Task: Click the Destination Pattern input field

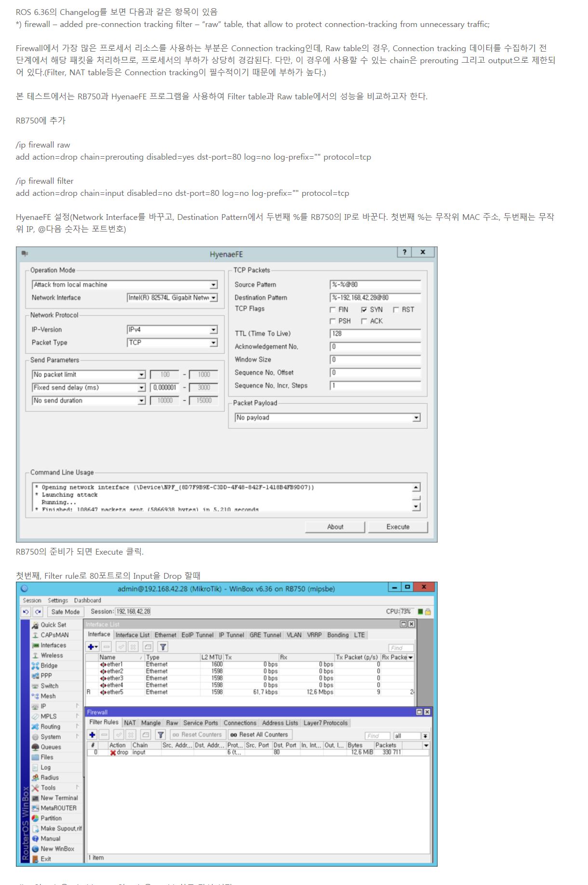Action: click(x=375, y=298)
